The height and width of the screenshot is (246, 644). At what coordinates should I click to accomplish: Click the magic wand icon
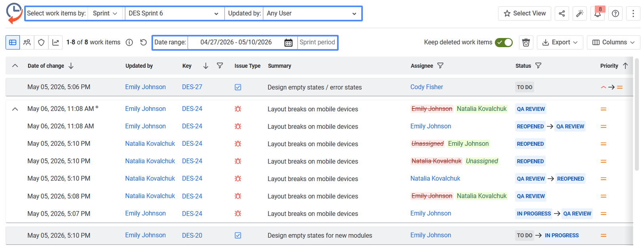(x=580, y=13)
